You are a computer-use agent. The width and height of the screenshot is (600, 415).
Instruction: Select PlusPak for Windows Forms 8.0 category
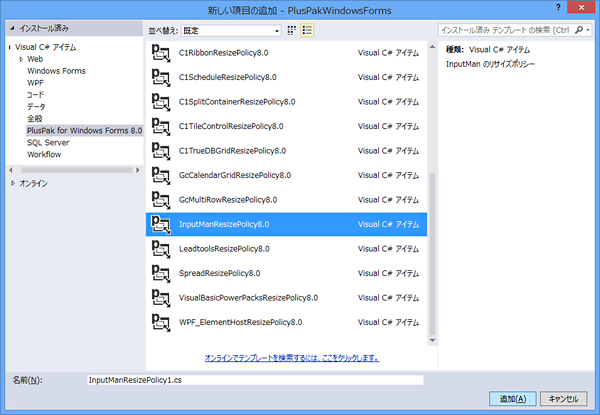84,130
